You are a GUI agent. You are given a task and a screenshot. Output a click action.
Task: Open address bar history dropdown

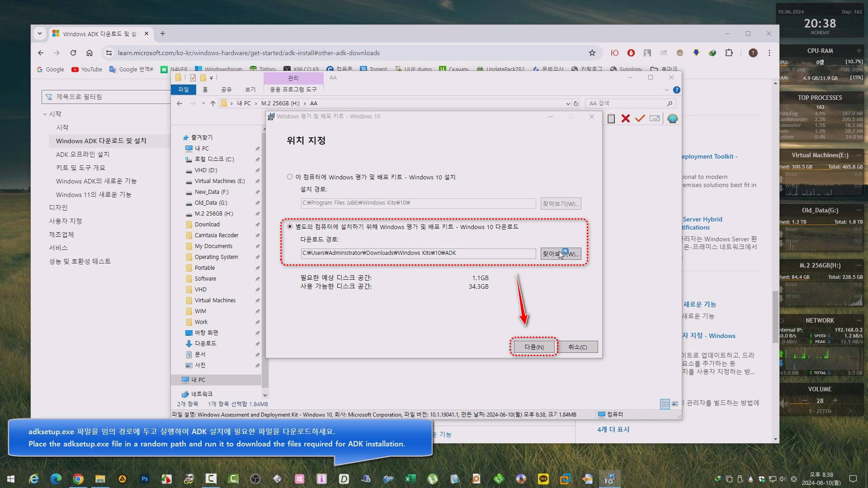pyautogui.click(x=568, y=103)
